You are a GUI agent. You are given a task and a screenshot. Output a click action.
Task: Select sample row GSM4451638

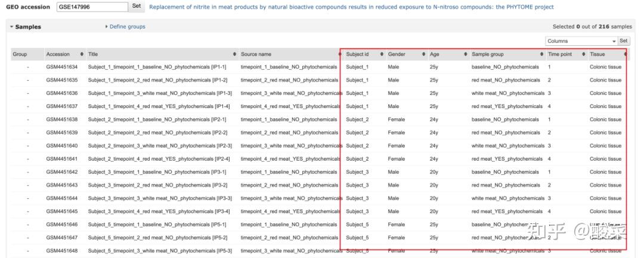click(x=62, y=119)
